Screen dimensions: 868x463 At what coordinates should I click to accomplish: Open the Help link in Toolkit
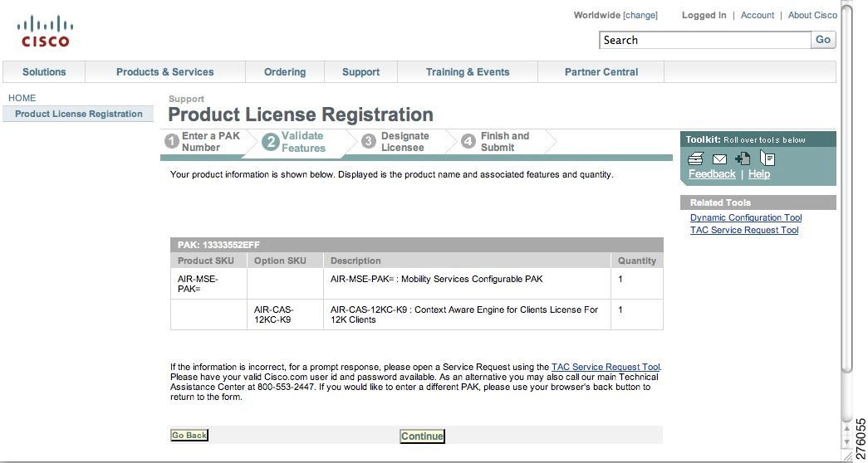coord(759,173)
